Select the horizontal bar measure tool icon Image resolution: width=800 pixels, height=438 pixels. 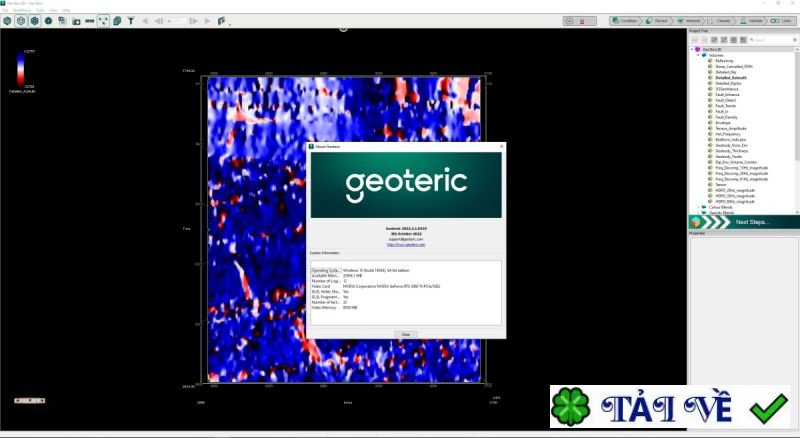click(x=90, y=21)
